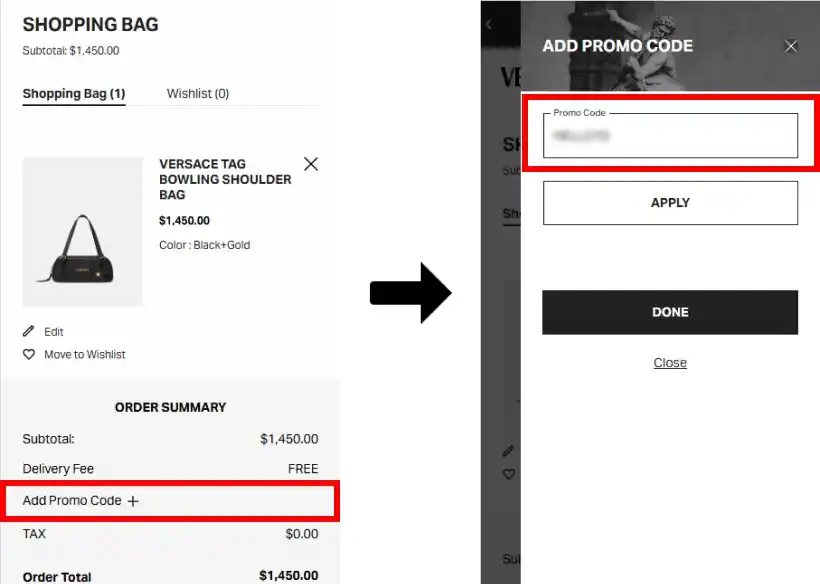Click the back chevron in dimmed header
The height and width of the screenshot is (584, 820).
tap(488, 24)
